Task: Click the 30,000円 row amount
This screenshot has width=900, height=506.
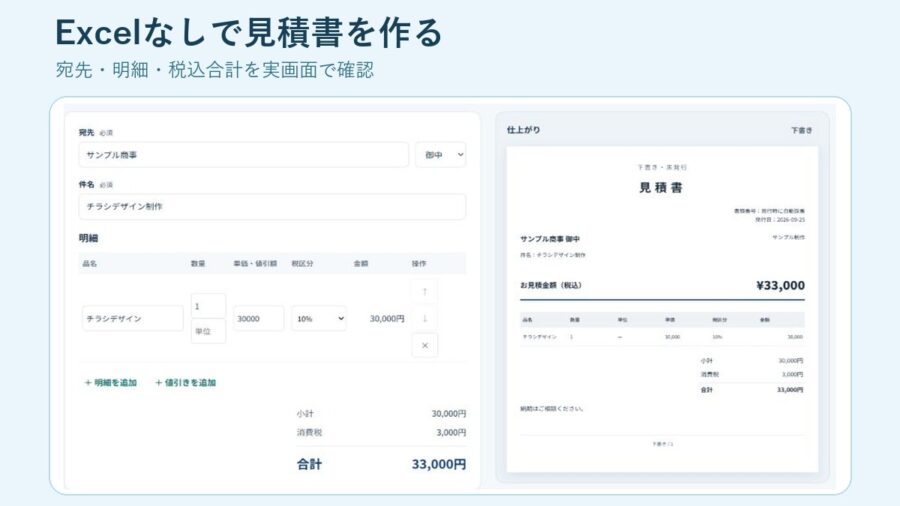Action: 387,318
